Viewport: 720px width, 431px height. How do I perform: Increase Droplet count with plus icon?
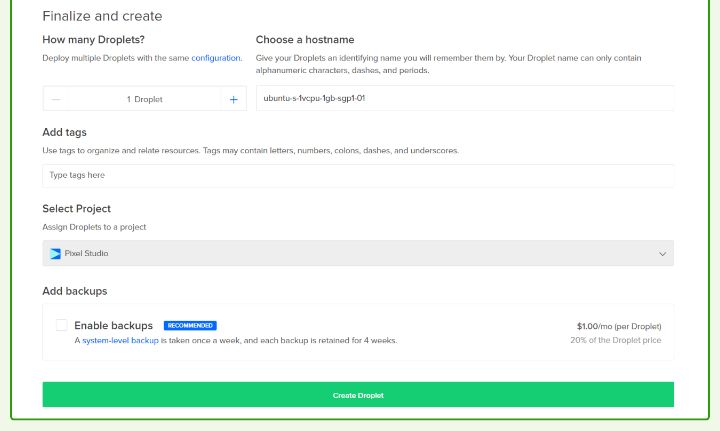coord(234,99)
